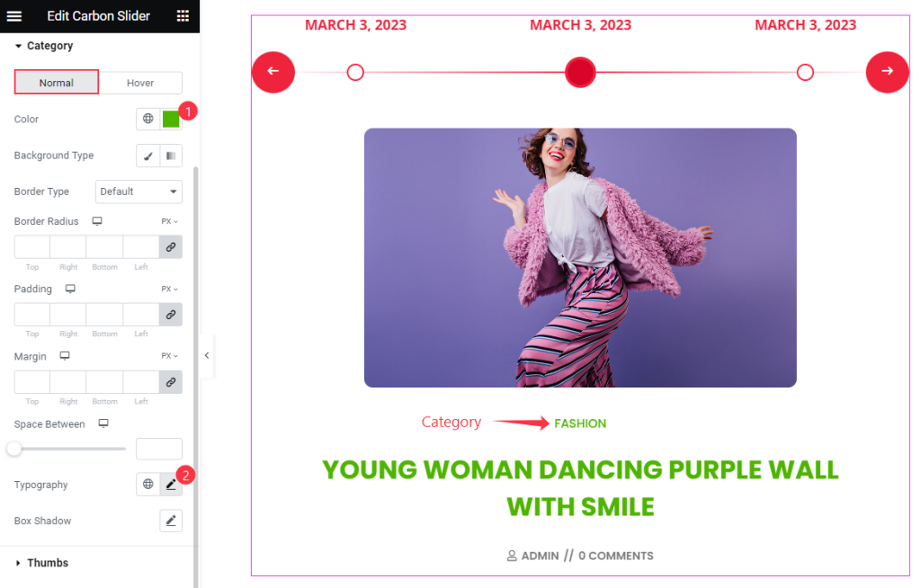Edit Typography with the pencil icon
921x588 pixels.
pos(171,485)
